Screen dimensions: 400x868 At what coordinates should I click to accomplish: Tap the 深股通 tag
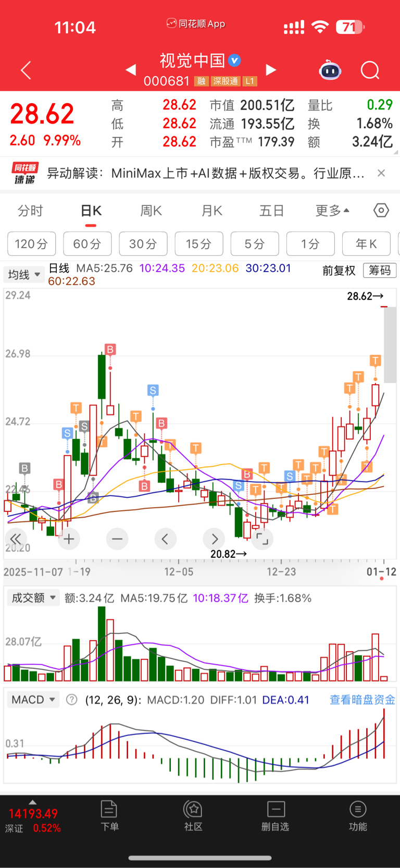coord(226,81)
